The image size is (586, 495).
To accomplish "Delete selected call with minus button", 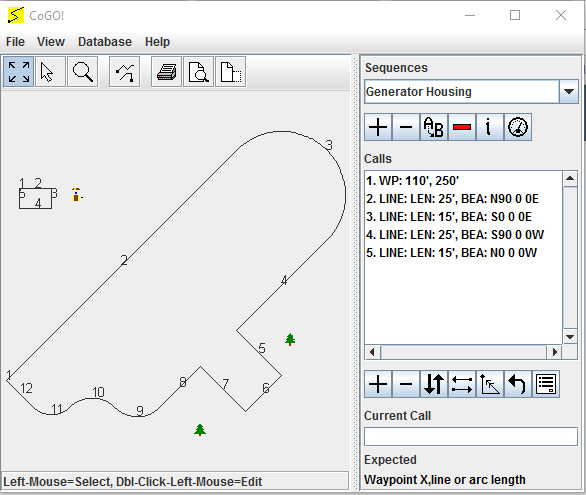I will click(x=406, y=384).
